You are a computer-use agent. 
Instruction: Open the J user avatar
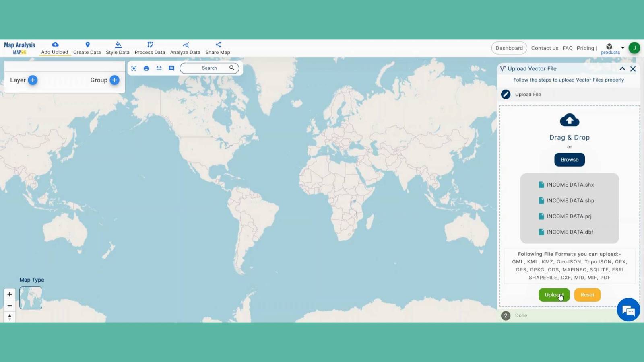634,48
